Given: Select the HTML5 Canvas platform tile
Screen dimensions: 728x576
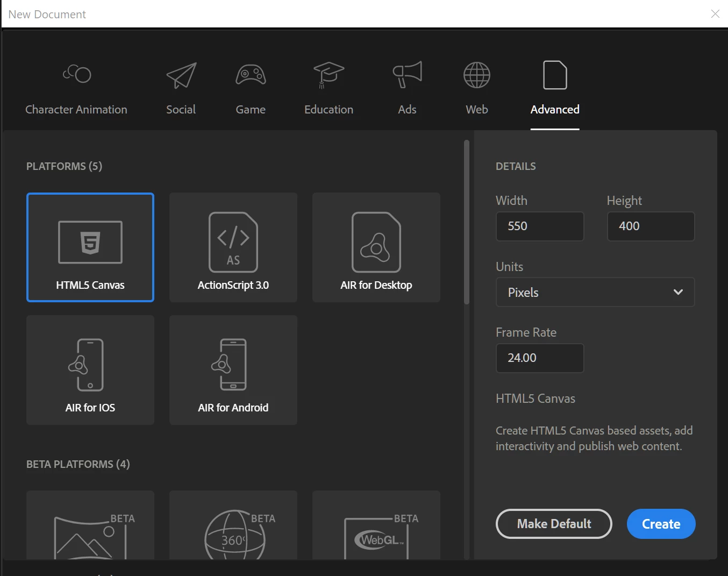Looking at the screenshot, I should (90, 247).
